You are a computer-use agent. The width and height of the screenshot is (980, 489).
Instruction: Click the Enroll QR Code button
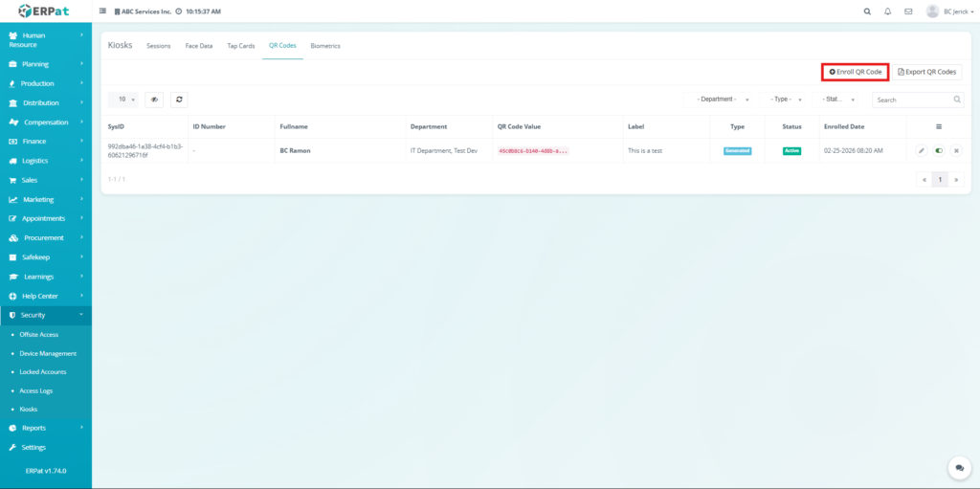[x=856, y=72]
